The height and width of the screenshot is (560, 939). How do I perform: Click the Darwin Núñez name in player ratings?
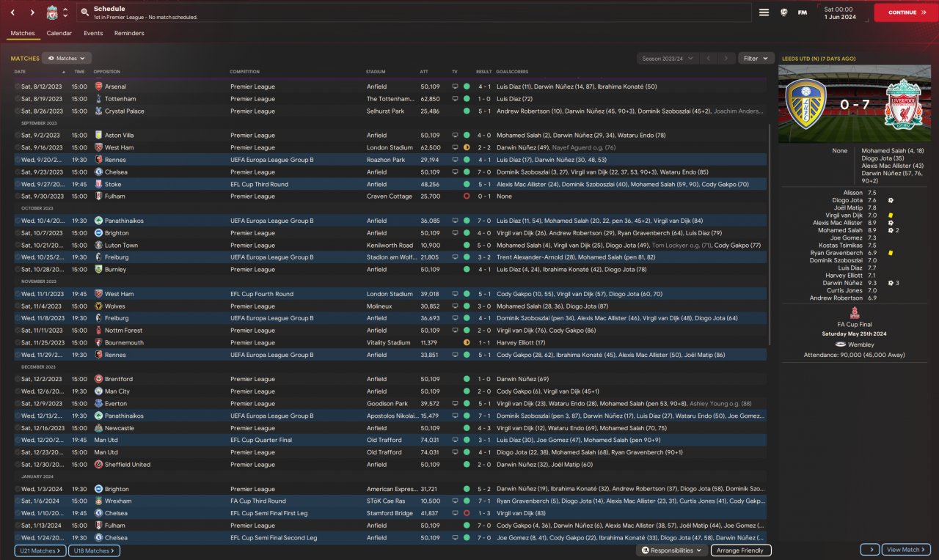[x=842, y=283]
